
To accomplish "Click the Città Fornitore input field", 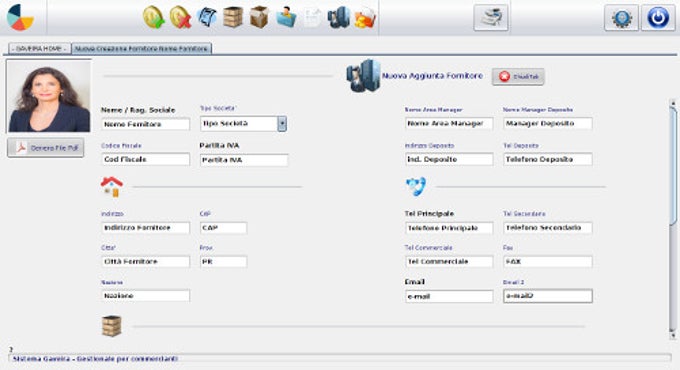I will tap(145, 262).
